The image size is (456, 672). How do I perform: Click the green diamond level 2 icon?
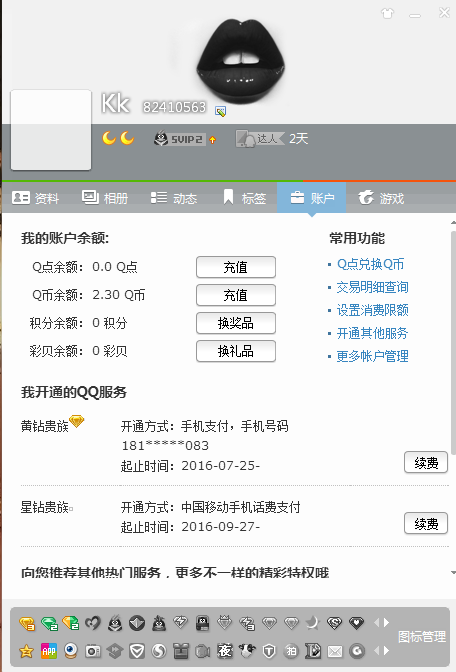click(49, 623)
